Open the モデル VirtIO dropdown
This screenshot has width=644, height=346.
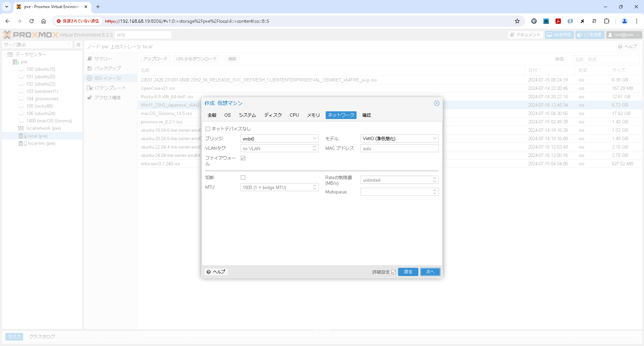click(435, 138)
